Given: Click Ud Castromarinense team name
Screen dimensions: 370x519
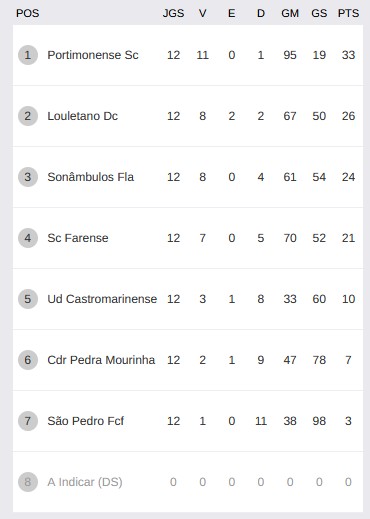Looking at the screenshot, I should (102, 299).
